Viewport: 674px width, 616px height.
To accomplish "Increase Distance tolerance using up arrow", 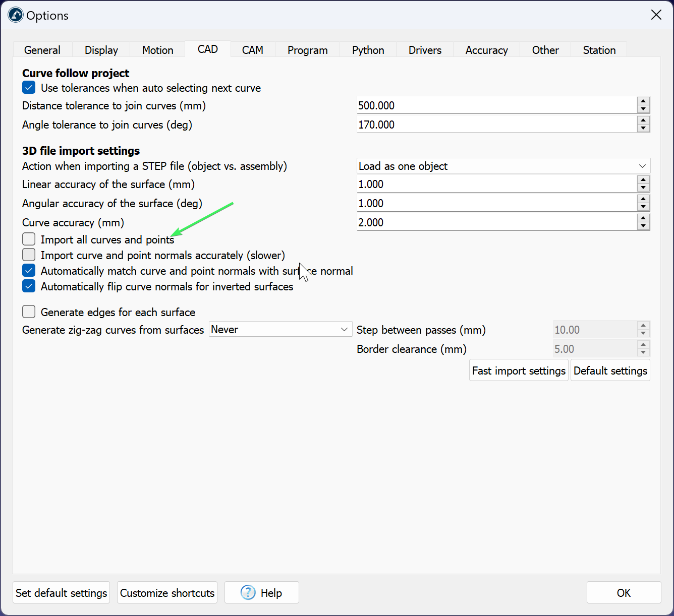I will pos(643,101).
